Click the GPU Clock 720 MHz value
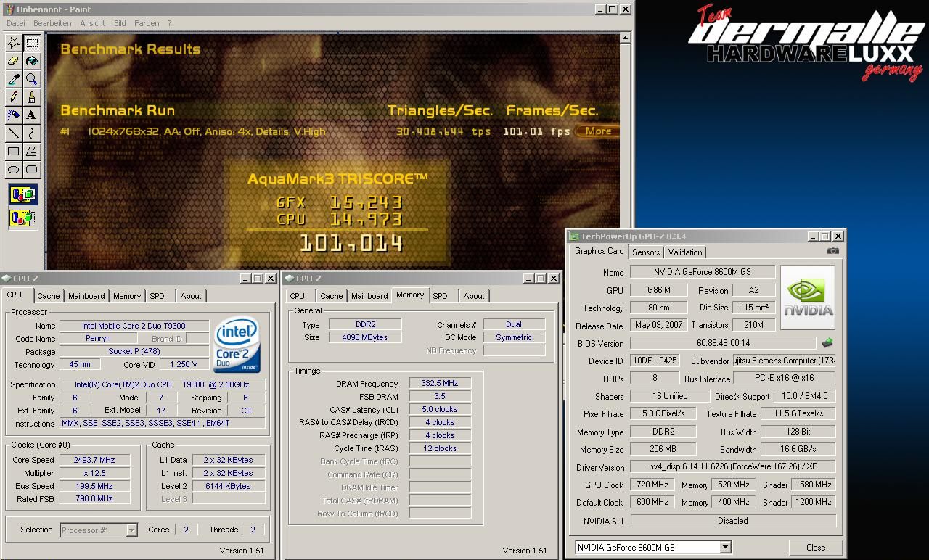This screenshot has width=929, height=560. [652, 485]
